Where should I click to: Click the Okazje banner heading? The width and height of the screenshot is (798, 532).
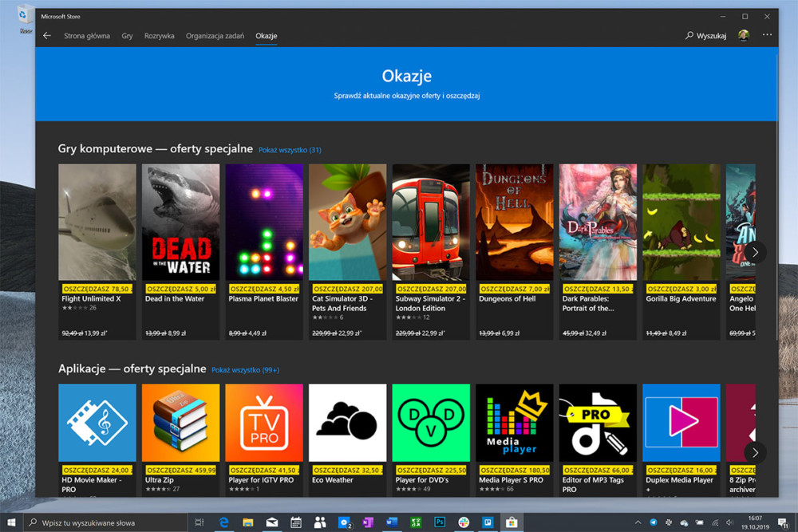407,76
